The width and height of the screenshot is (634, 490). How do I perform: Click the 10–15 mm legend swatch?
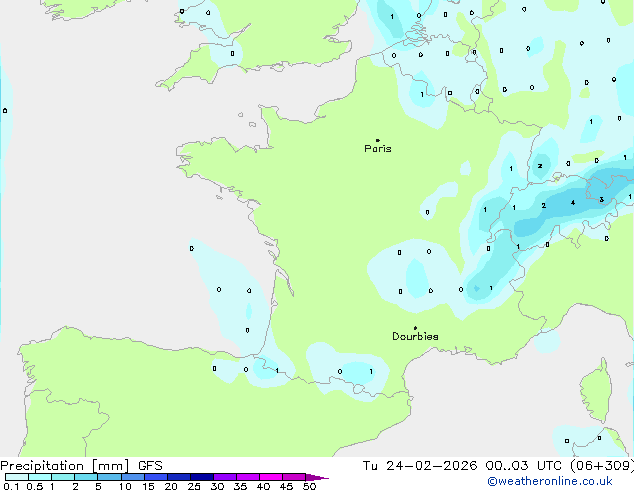click(132, 477)
